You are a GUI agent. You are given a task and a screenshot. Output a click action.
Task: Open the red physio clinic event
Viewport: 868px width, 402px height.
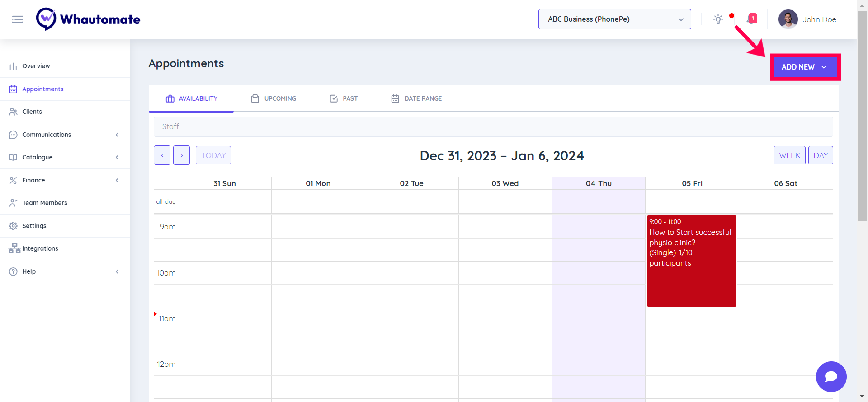[691, 261]
